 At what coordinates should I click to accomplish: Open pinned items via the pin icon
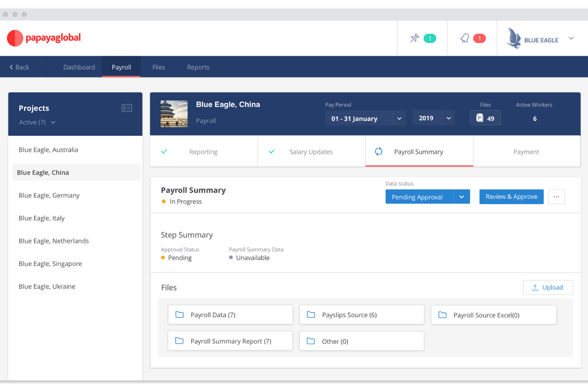[414, 38]
